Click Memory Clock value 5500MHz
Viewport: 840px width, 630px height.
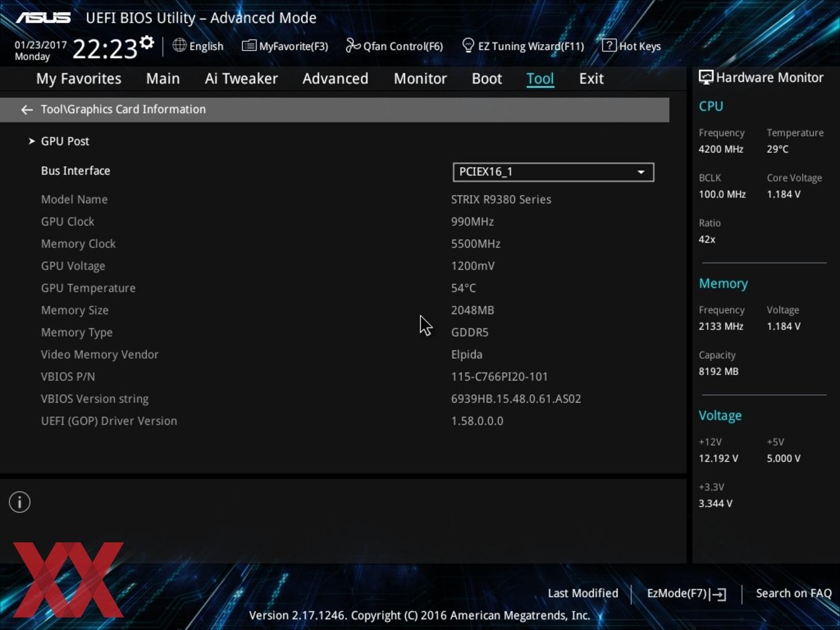click(476, 244)
